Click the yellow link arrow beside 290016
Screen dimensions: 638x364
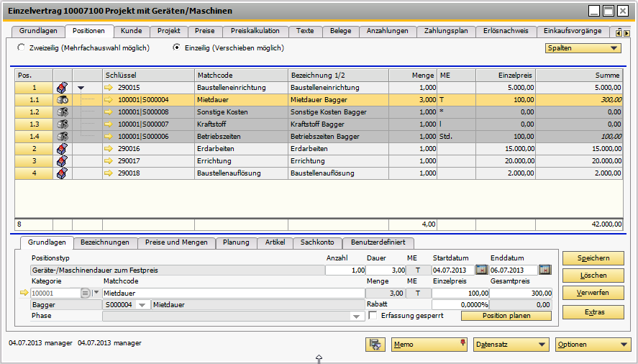click(x=109, y=149)
